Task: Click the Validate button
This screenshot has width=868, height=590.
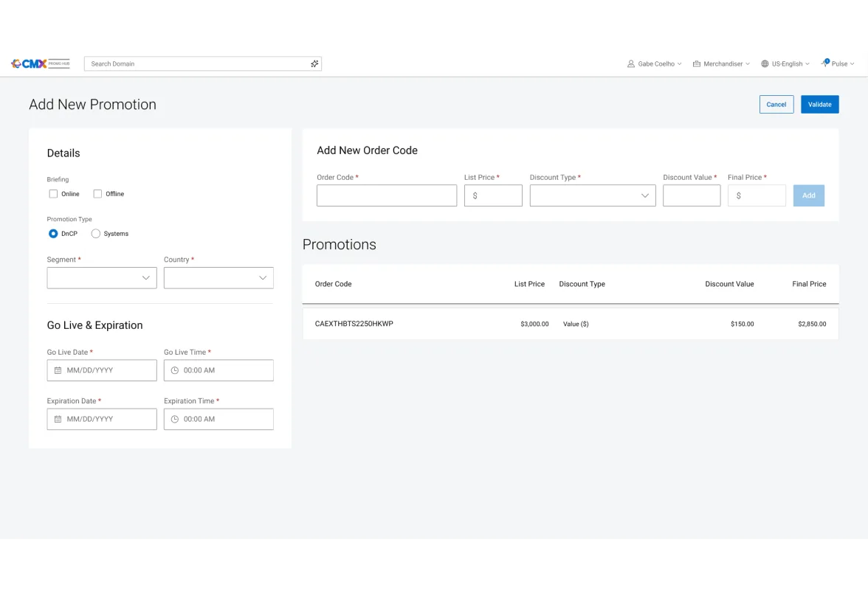Action: 819,105
